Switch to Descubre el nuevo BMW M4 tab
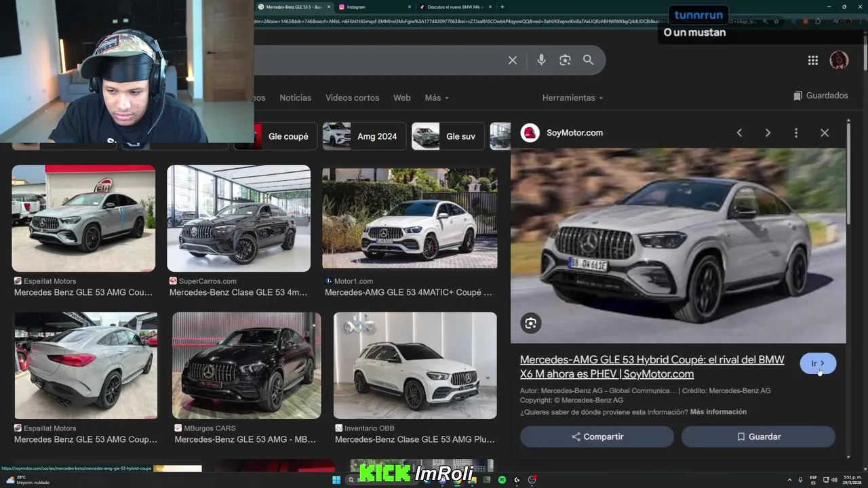 [x=454, y=7]
